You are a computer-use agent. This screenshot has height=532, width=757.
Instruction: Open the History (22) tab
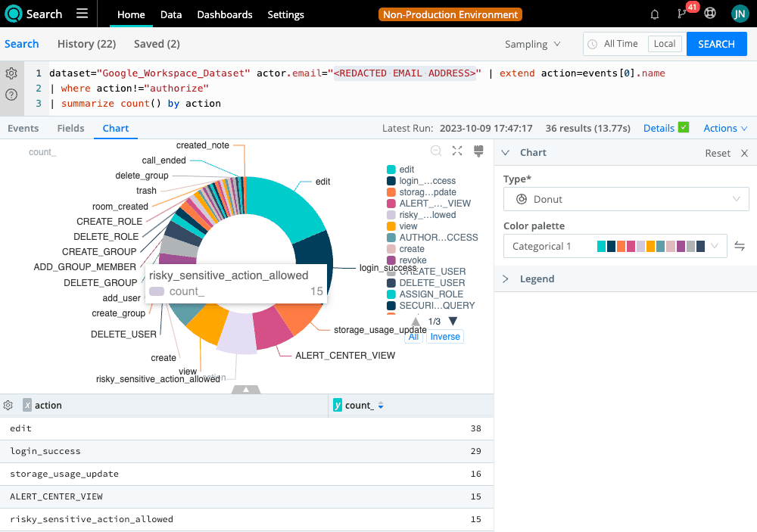tap(86, 44)
